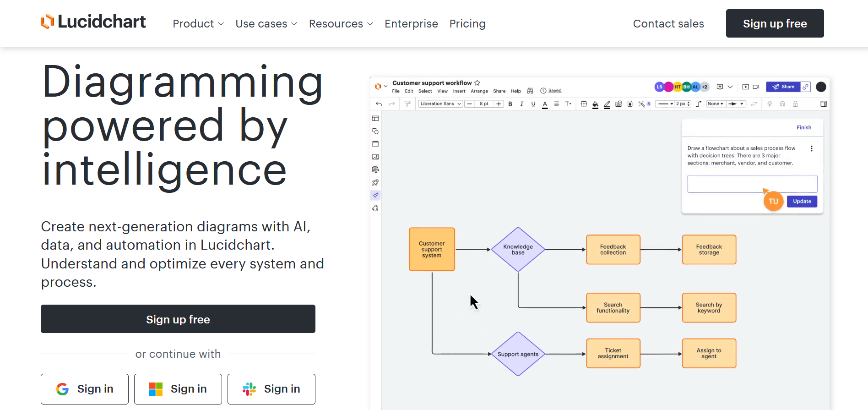Open the Enterprise page link

click(411, 24)
